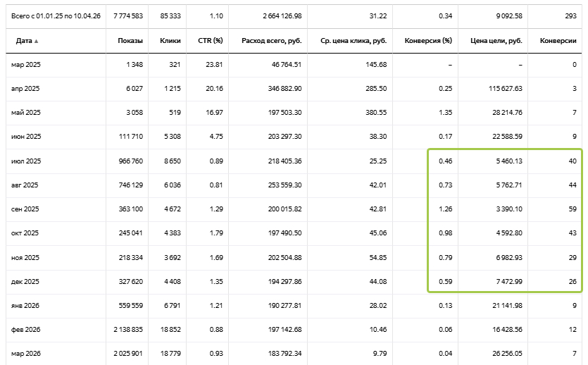The height and width of the screenshot is (365, 588).
Task: Click the Расход всего, руб. header
Action: coord(272,40)
